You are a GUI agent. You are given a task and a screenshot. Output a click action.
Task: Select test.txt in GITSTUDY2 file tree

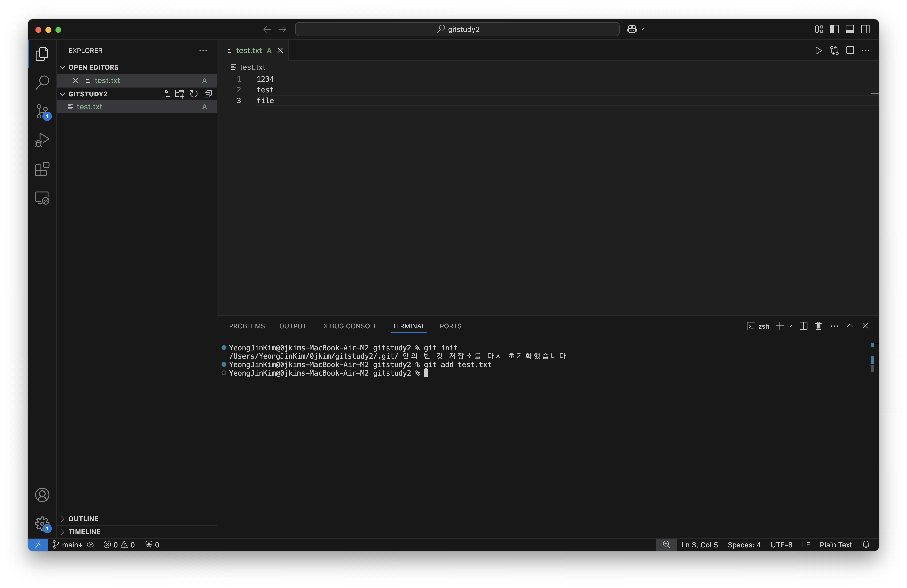pos(136,107)
